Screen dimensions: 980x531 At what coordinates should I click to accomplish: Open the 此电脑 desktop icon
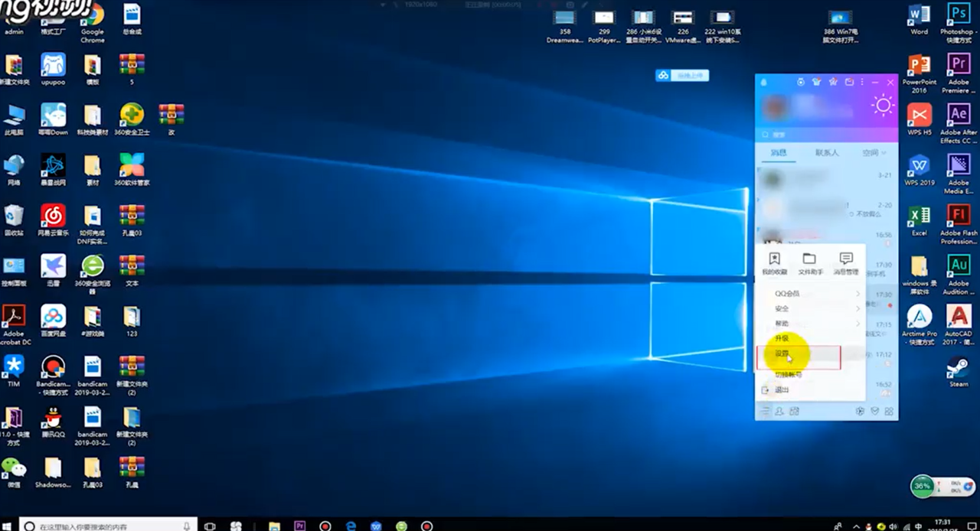(13, 119)
